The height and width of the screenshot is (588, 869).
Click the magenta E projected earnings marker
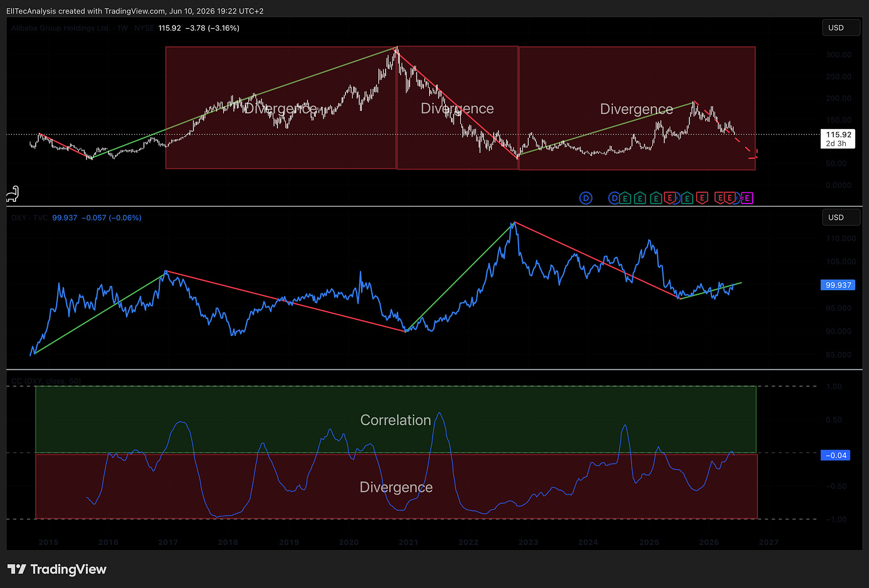(747, 198)
